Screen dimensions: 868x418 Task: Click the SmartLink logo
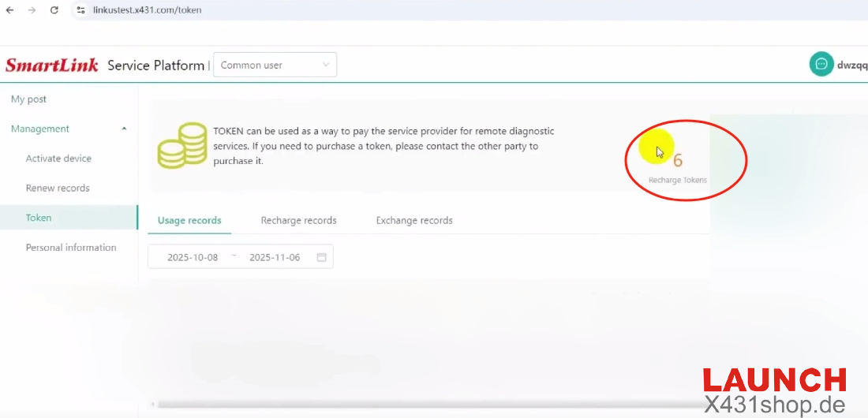(52, 65)
